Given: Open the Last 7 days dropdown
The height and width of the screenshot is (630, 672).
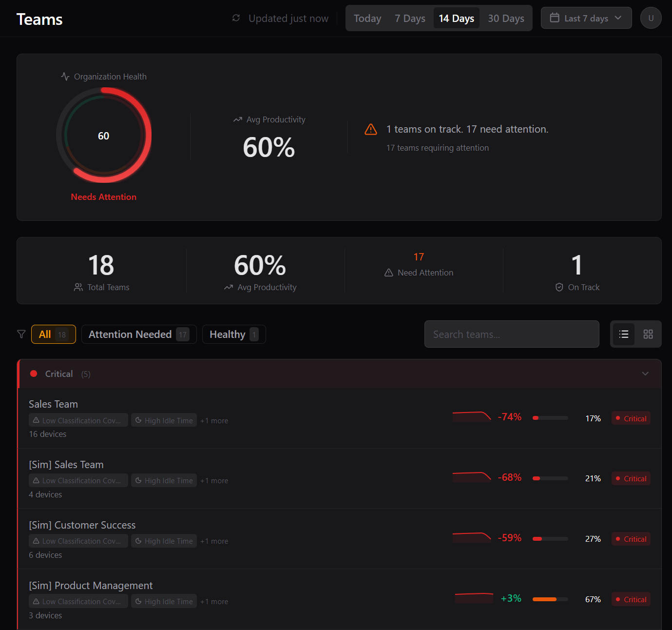Looking at the screenshot, I should (x=586, y=18).
